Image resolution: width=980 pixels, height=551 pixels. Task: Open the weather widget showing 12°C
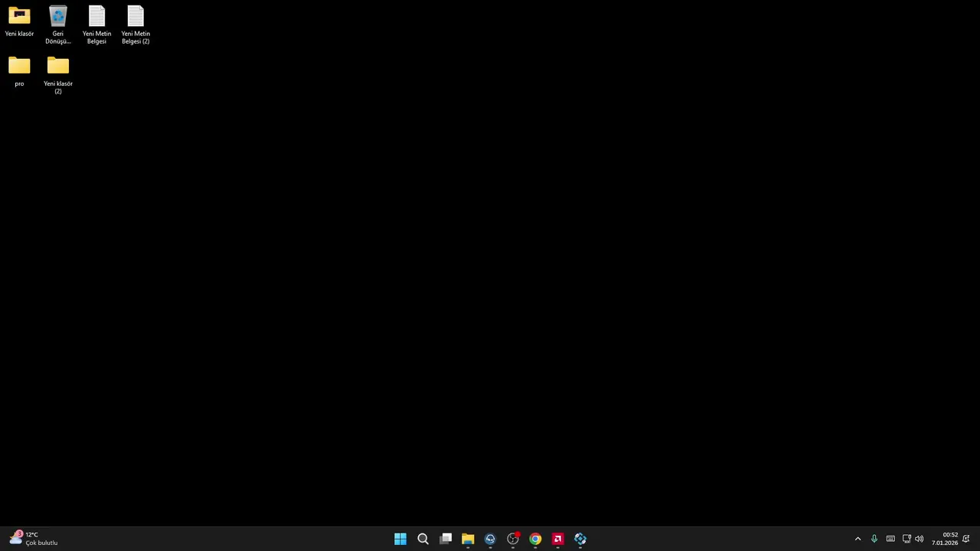pos(34,539)
